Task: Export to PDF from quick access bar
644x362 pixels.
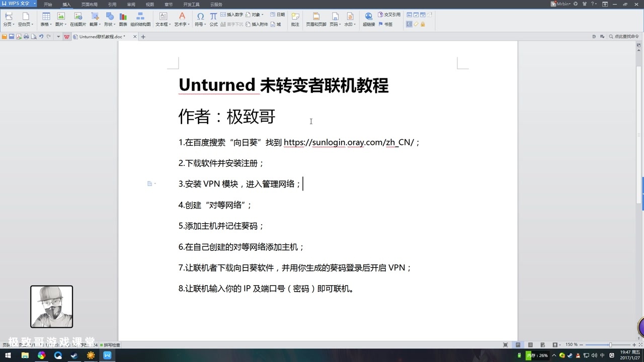Action: tap(19, 37)
